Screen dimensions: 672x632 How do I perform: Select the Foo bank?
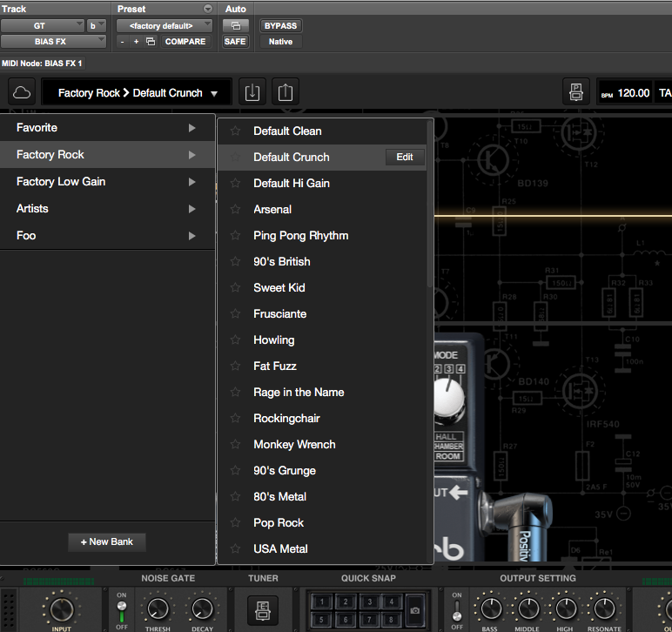coord(107,236)
